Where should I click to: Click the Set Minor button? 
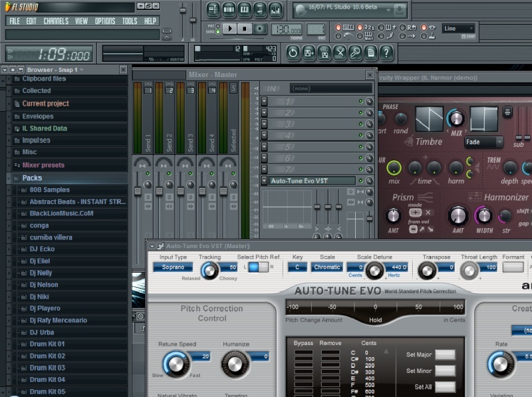pos(445,371)
